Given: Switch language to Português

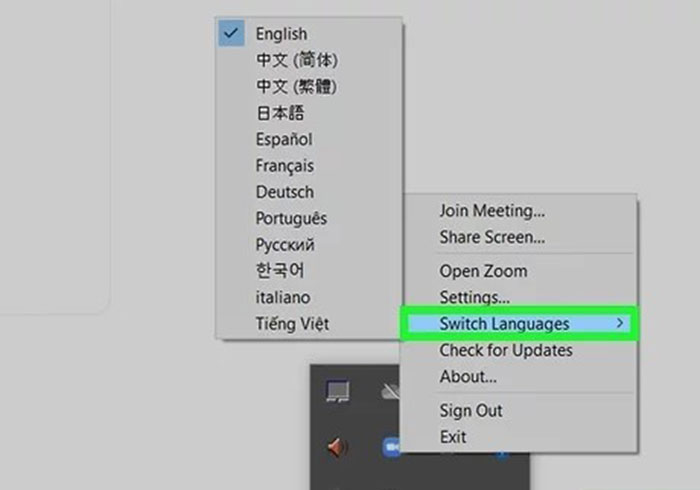Looking at the screenshot, I should [x=309, y=218].
